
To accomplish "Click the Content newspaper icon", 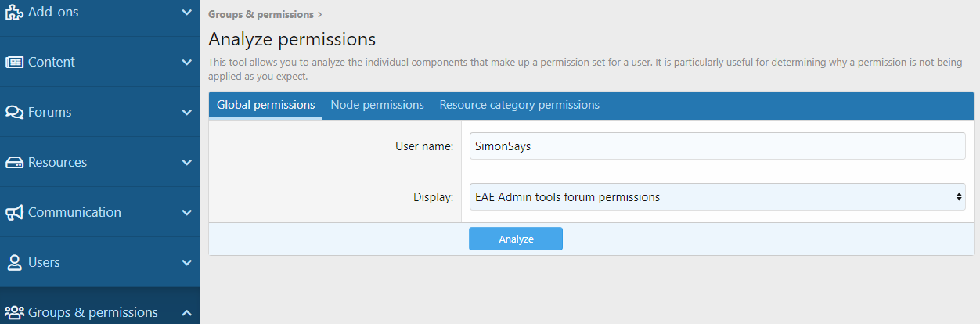I will [x=14, y=63].
